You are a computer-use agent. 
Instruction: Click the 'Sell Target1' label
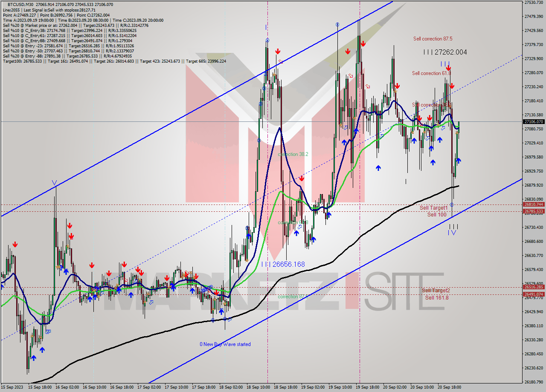pos(433,208)
